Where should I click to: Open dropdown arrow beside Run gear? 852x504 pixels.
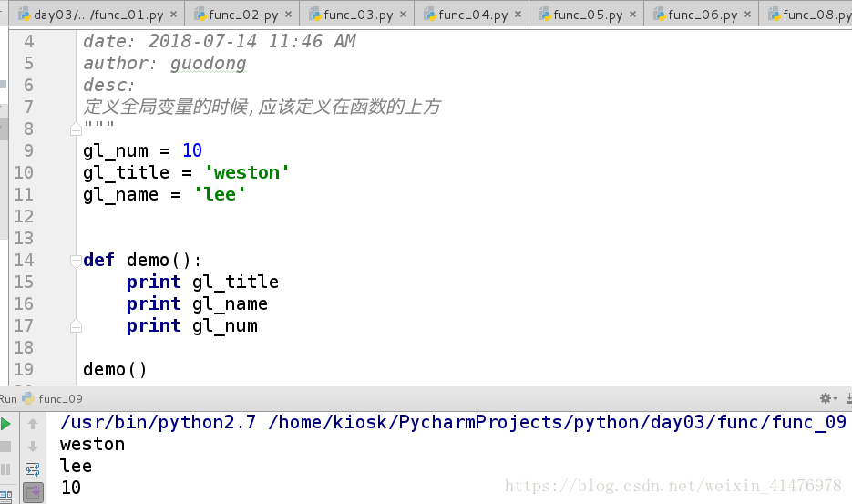(x=836, y=399)
